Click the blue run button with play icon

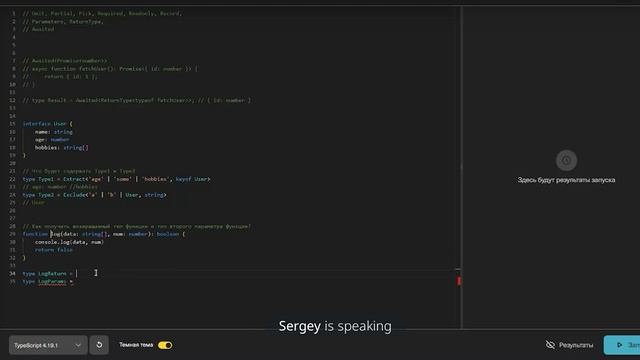point(622,345)
